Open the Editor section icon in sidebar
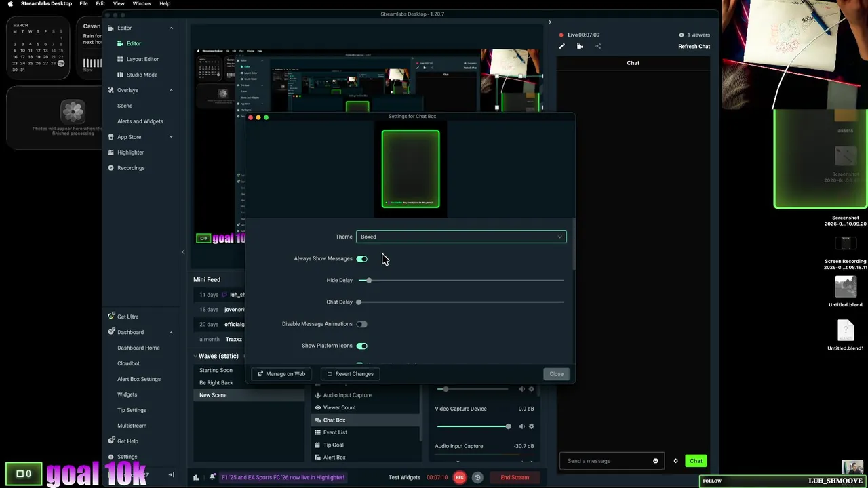868x488 pixels. point(111,28)
